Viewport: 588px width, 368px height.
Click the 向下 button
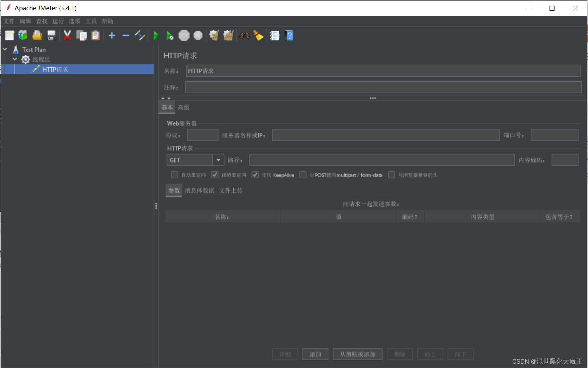[x=461, y=354]
